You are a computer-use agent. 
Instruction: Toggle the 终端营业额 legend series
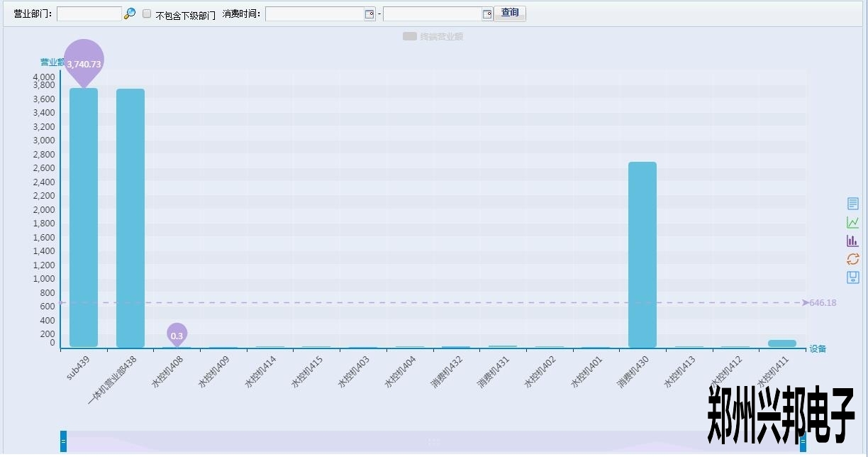pyautogui.click(x=432, y=36)
